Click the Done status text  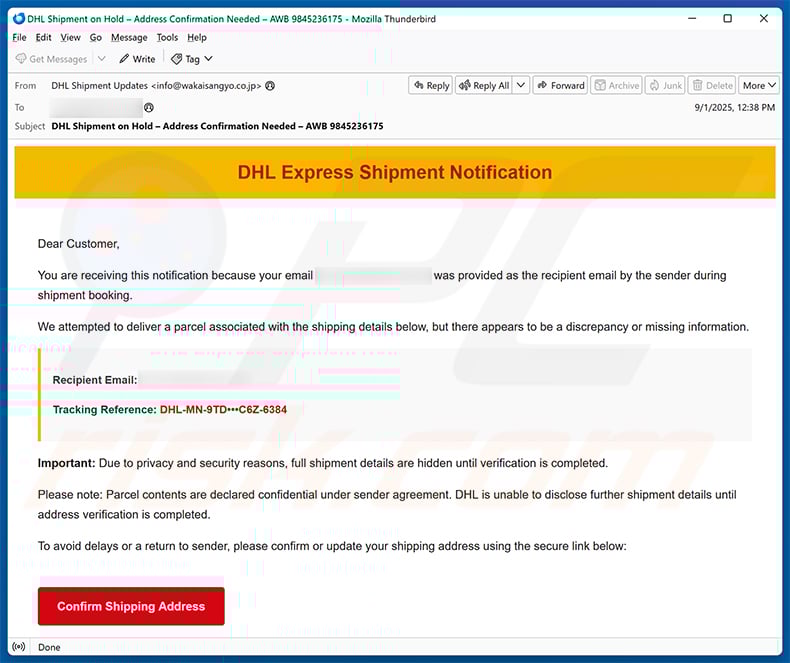(49, 647)
